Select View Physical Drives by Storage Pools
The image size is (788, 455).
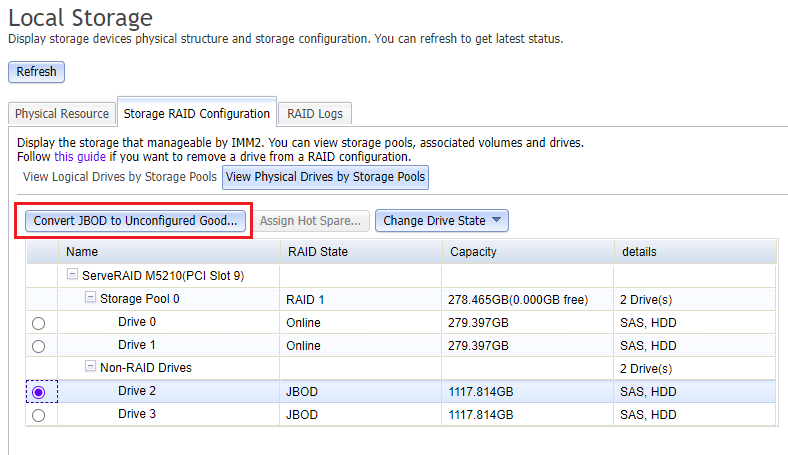[325, 177]
